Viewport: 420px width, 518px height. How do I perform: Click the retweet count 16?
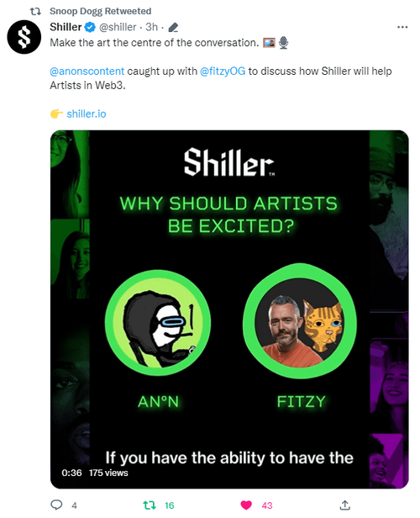[x=169, y=505]
